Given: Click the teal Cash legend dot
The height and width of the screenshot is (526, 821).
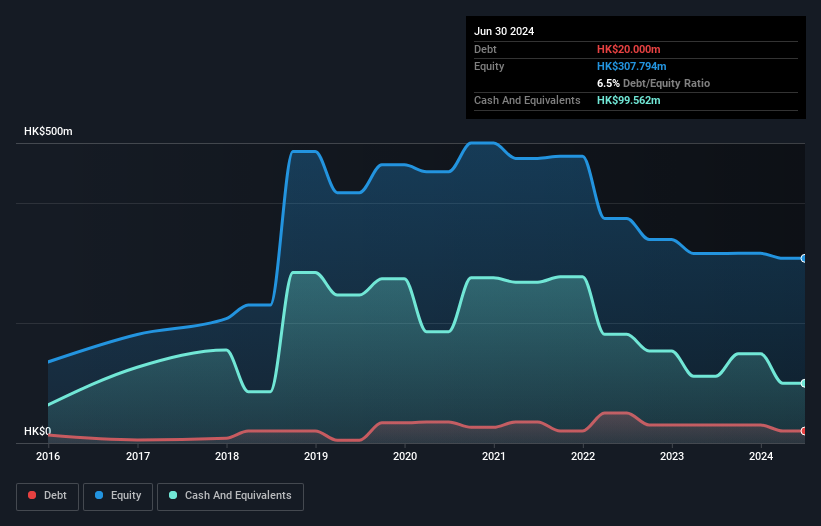Looking at the screenshot, I should point(173,495).
